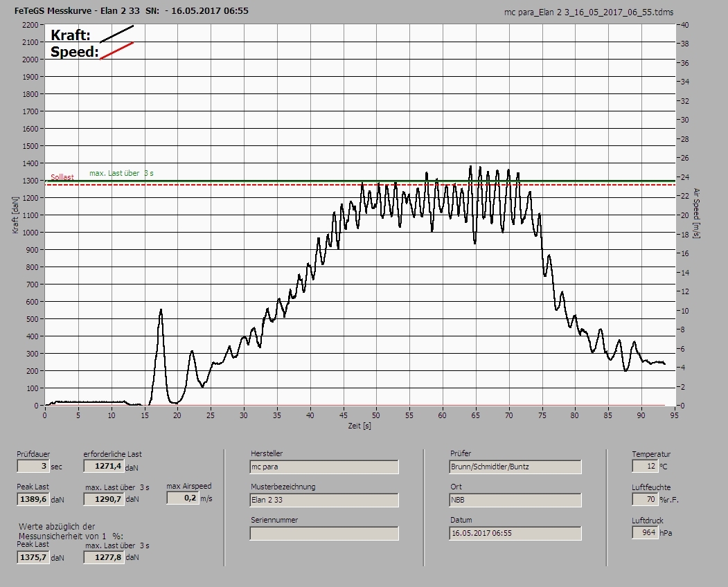
Task: Click the %r.F. unit beside Luftfeuchte
Action: coord(669,500)
